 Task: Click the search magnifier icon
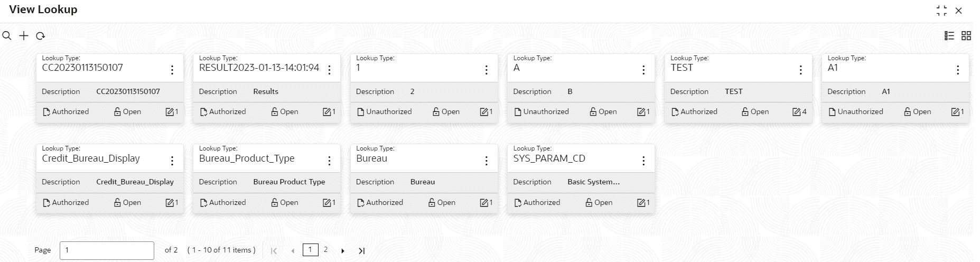click(7, 36)
